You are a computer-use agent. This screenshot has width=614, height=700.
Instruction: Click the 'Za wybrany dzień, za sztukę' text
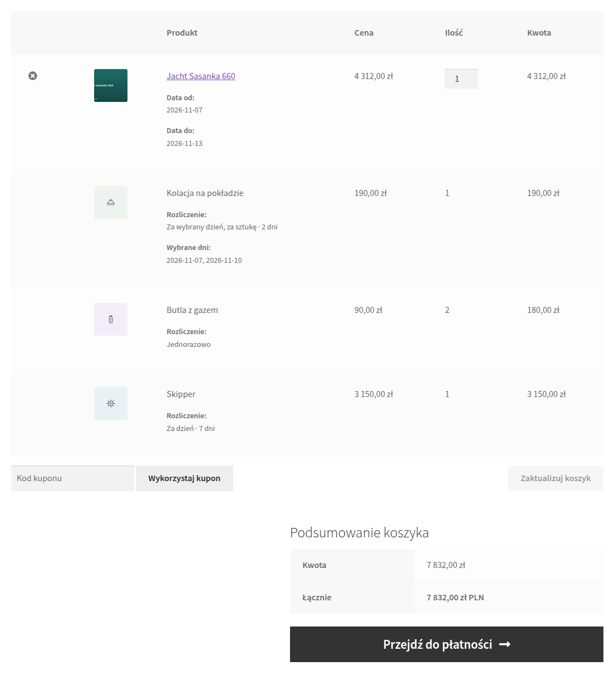click(x=212, y=227)
